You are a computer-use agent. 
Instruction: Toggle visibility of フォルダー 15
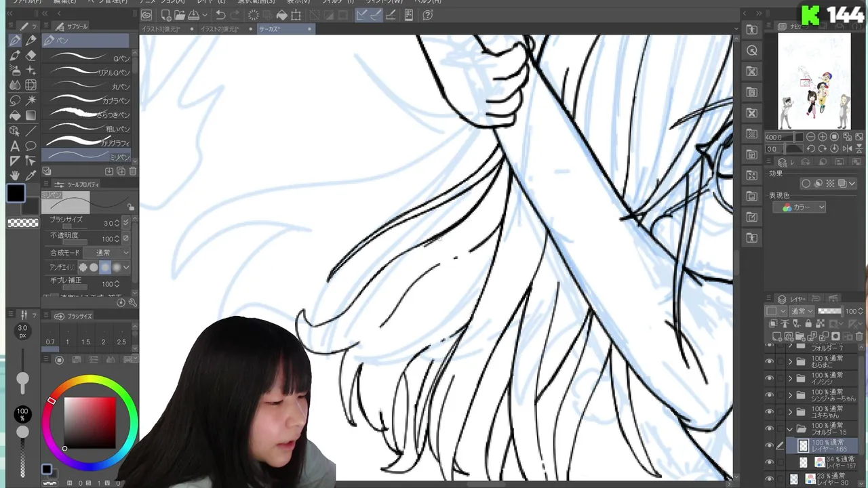pyautogui.click(x=769, y=429)
